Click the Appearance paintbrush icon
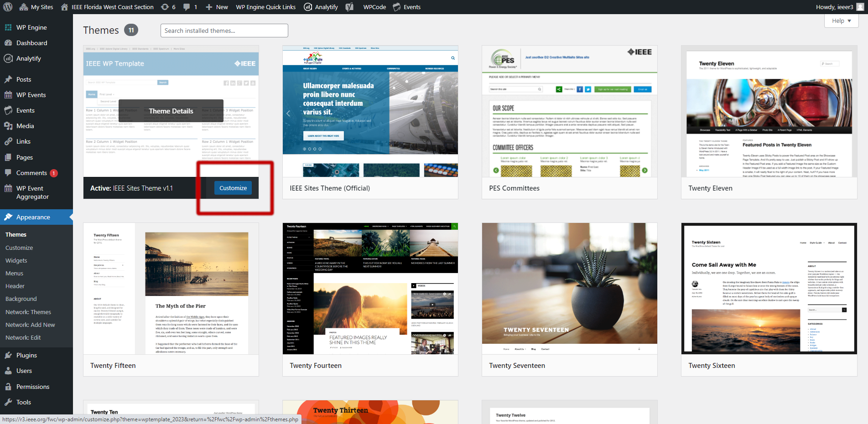Screen dimensions: 868x424 pyautogui.click(x=10, y=217)
